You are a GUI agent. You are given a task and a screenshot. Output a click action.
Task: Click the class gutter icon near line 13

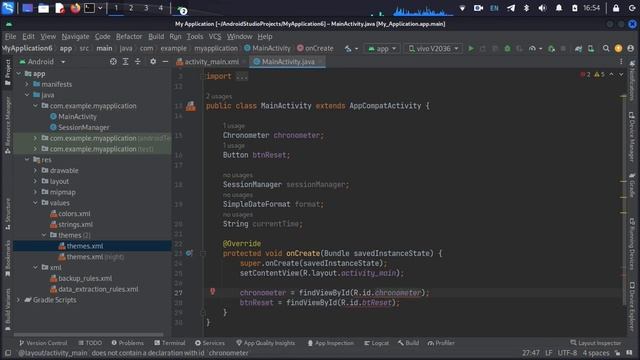click(x=191, y=107)
